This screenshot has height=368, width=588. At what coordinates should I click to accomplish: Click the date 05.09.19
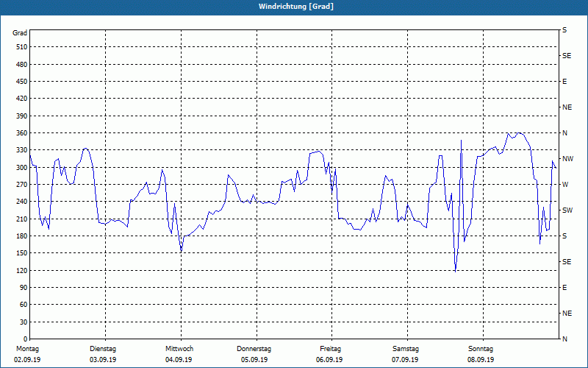[254, 360]
